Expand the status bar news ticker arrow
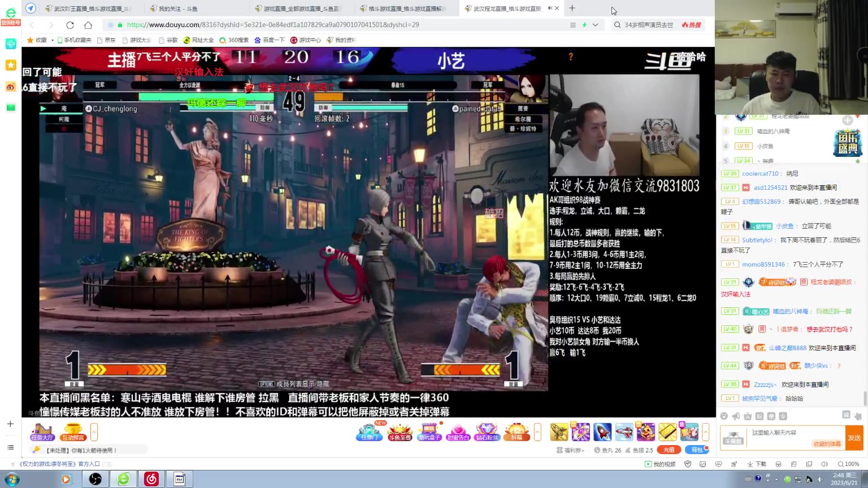The width and height of the screenshot is (868, 488). click(13, 464)
